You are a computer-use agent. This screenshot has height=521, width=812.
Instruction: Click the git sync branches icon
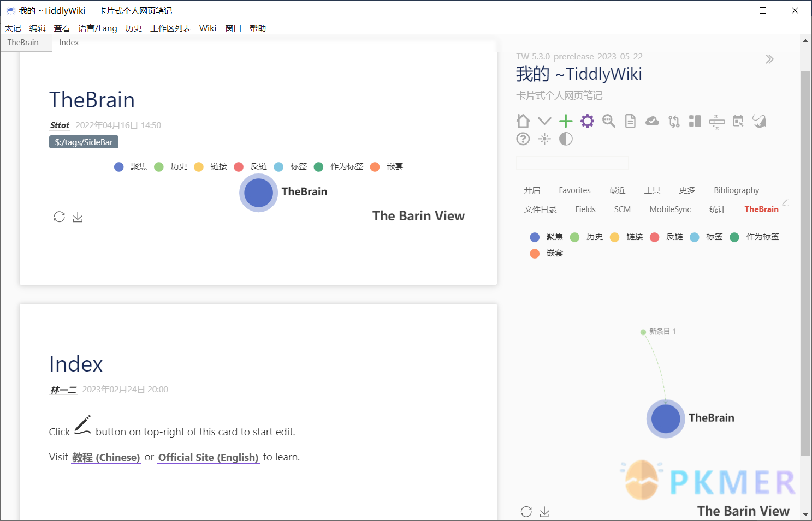pos(674,121)
